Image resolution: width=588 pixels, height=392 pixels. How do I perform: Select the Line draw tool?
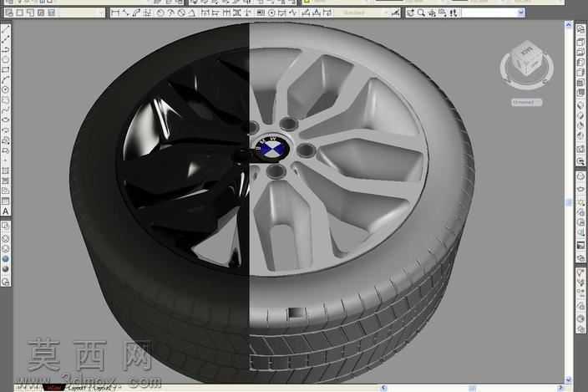pyautogui.click(x=6, y=29)
